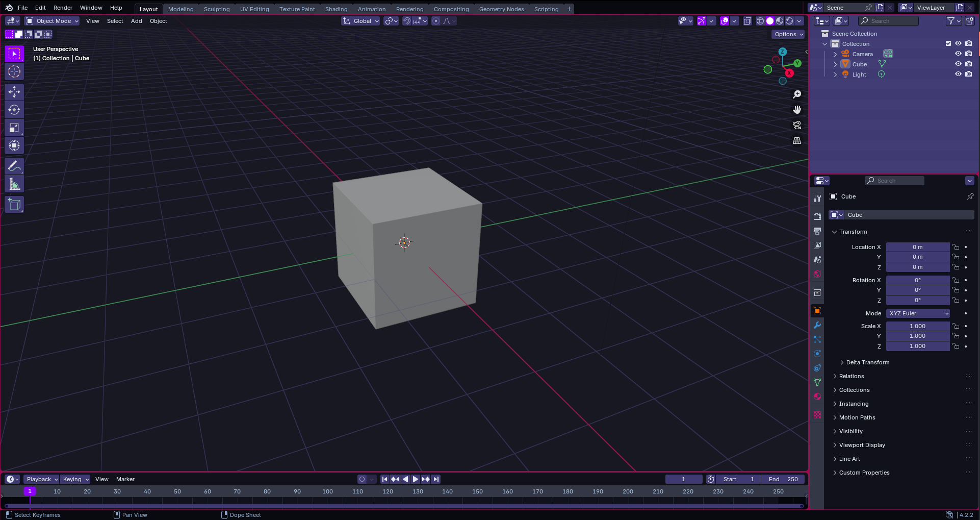Click the current frame number field
This screenshot has width=980, height=520.
[x=684, y=479]
